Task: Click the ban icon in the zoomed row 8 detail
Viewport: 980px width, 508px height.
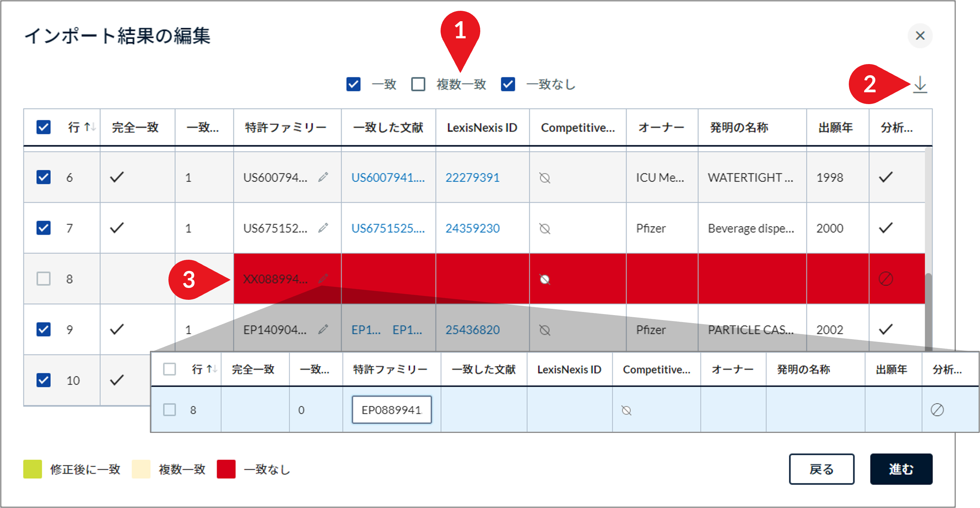Action: [x=626, y=411]
